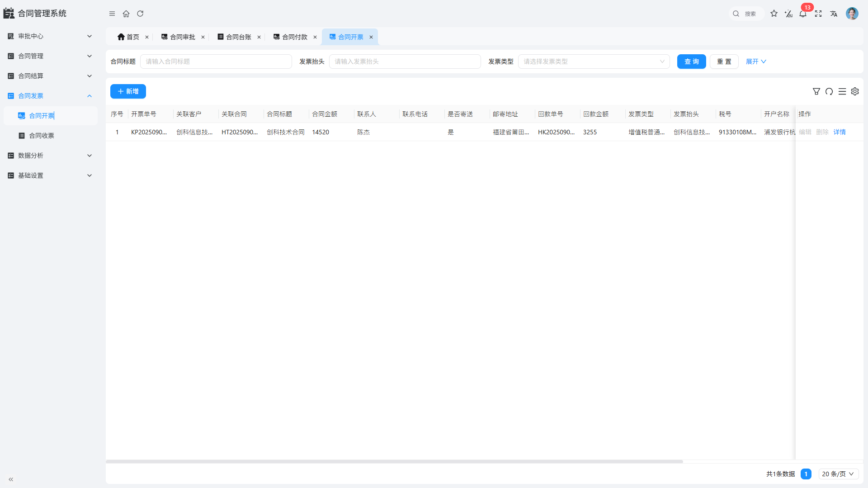Click the table filter funnel icon
This screenshot has width=868, height=488.
[x=816, y=91]
